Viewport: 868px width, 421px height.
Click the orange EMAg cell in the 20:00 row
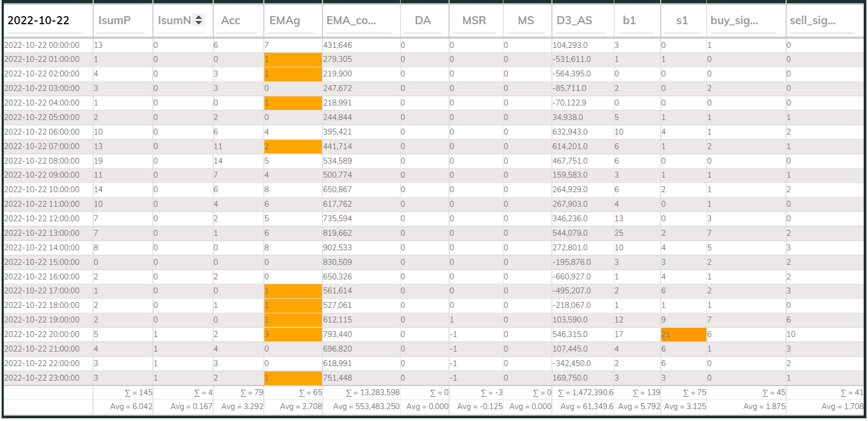pos(292,334)
